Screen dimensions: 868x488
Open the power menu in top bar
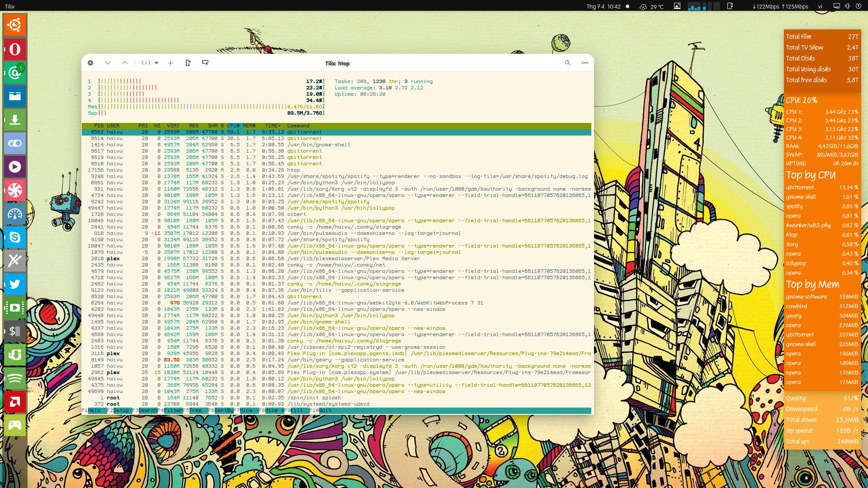pyautogui.click(x=858, y=6)
